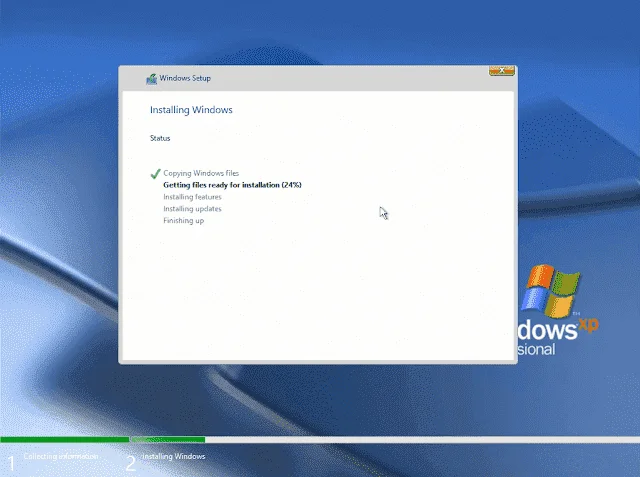The width and height of the screenshot is (640, 477).
Task: Close the Windows Setup dialog
Action: pyautogui.click(x=502, y=71)
